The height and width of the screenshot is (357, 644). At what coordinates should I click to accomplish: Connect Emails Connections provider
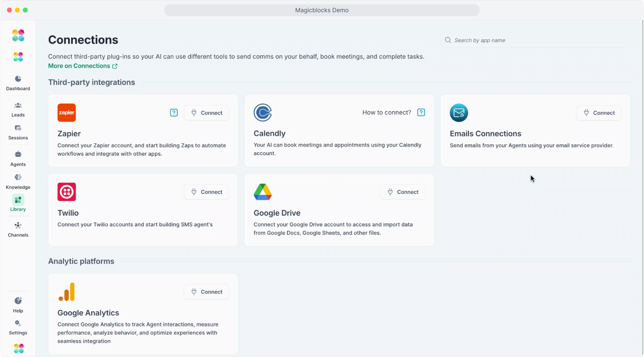(598, 113)
